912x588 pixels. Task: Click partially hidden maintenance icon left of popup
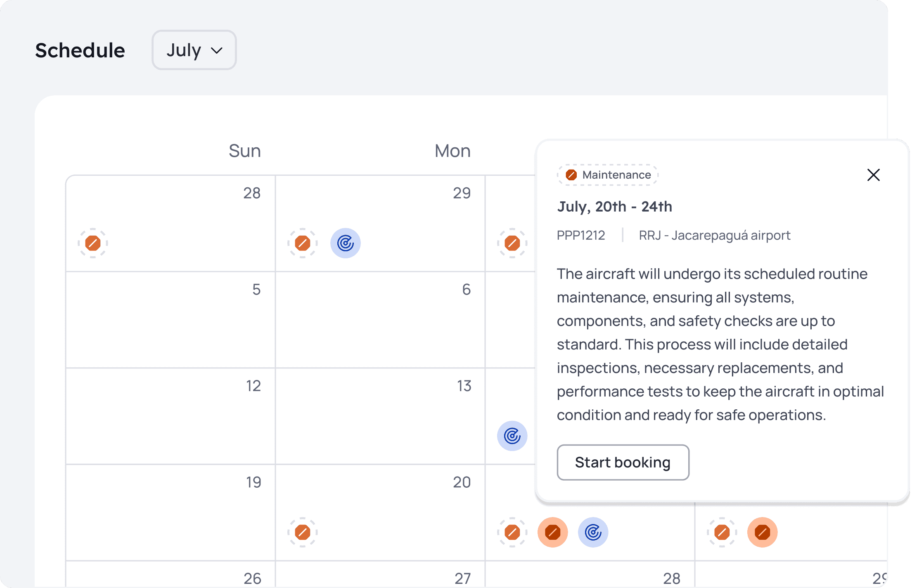pos(512,243)
